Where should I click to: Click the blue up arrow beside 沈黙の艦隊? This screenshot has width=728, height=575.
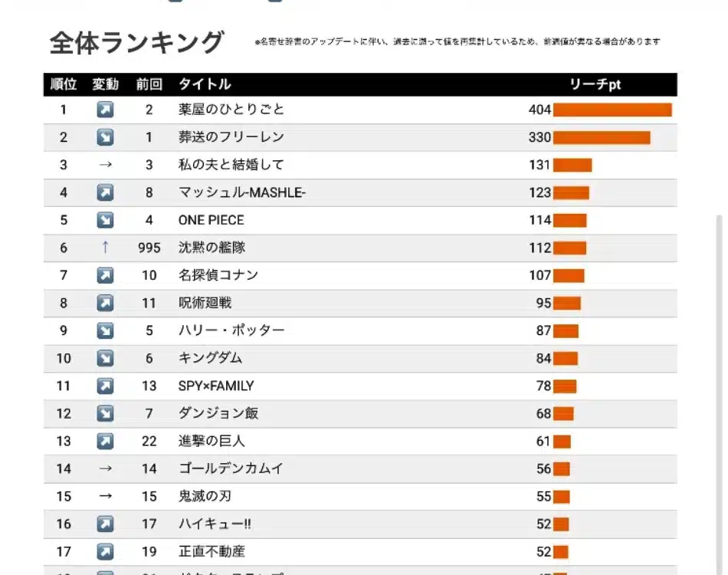105,248
